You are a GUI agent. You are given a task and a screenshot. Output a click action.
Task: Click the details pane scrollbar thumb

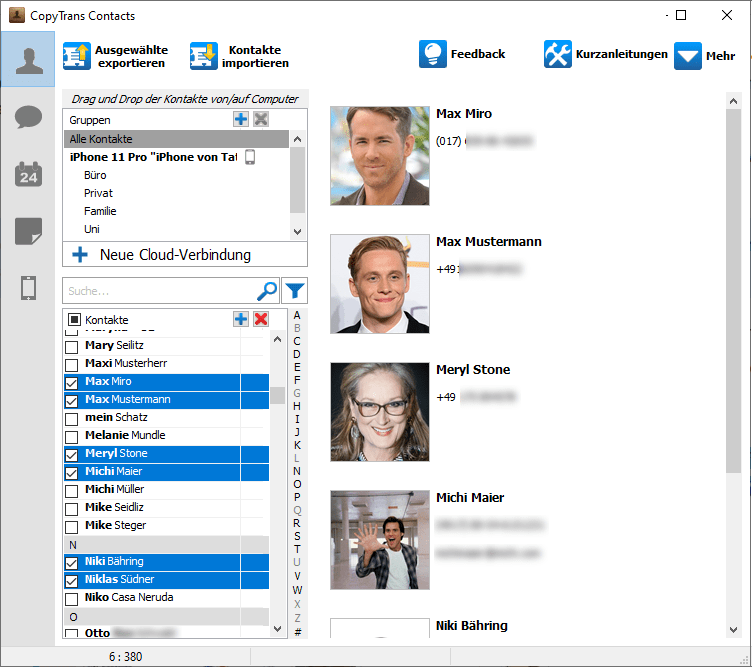[x=733, y=291]
